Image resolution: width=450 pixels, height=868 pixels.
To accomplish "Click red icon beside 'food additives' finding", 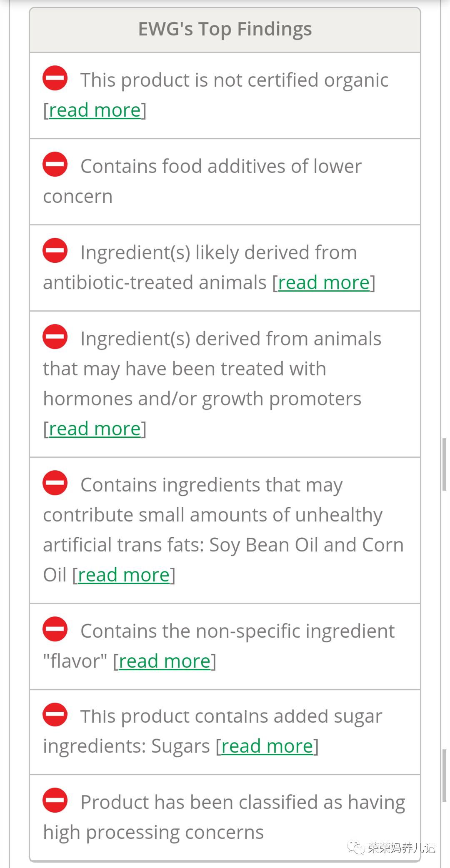I will [55, 164].
